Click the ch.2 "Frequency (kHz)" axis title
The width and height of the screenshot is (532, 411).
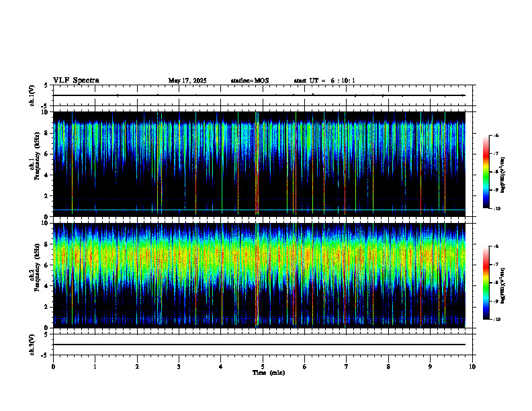[x=37, y=268]
